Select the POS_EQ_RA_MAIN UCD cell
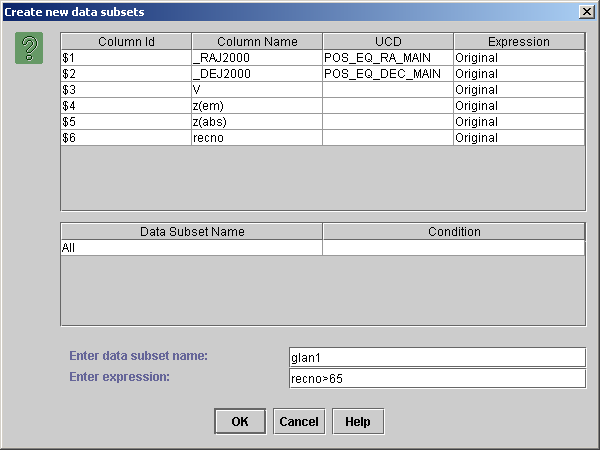Image resolution: width=600 pixels, height=450 pixels. pyautogui.click(x=388, y=57)
